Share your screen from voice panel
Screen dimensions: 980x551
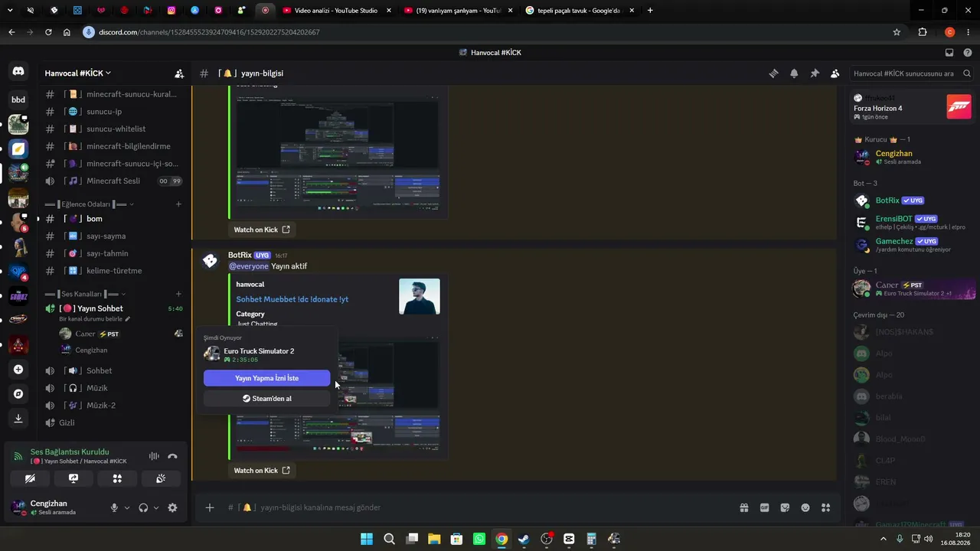(x=73, y=478)
